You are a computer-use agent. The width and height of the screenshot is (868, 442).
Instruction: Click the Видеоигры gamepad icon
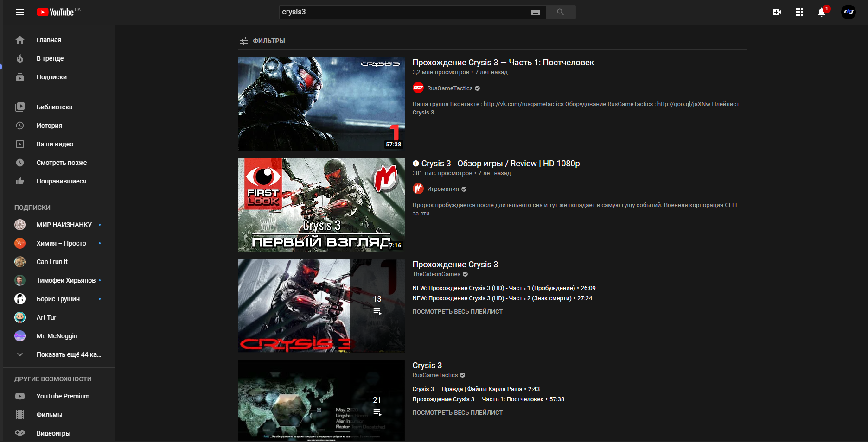click(x=20, y=433)
